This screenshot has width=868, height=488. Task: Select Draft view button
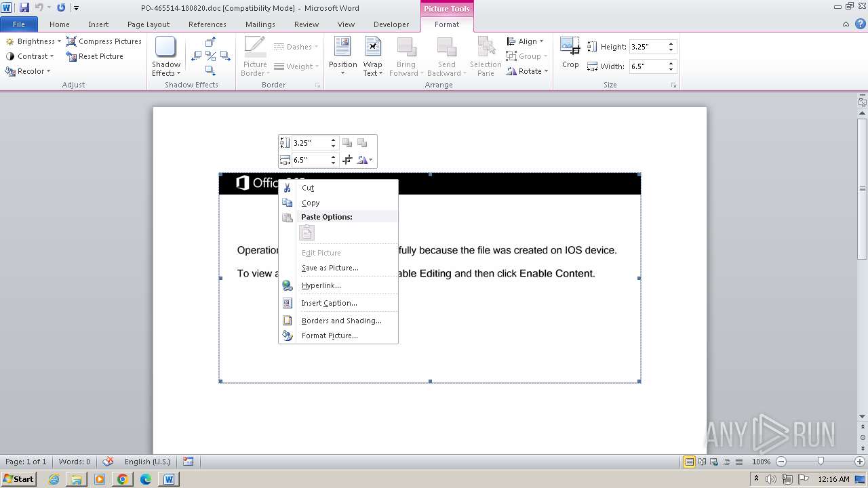738,462
